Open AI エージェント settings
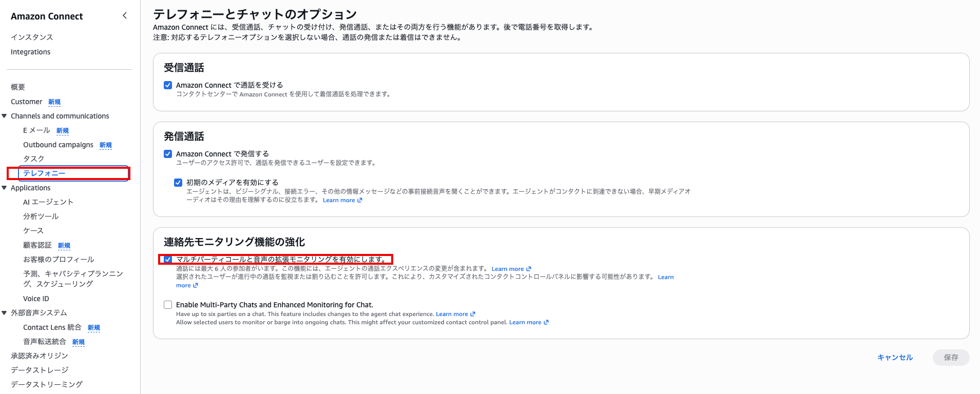Viewport: 980px width, 394px height. 48,202
